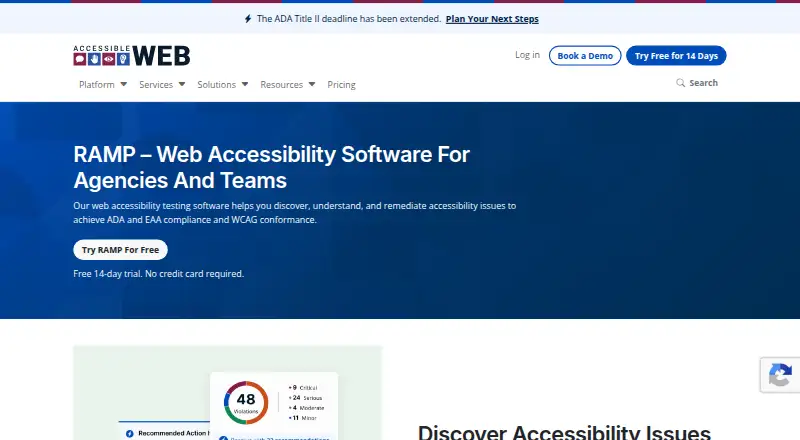
Task: Click the search magnifier icon
Action: (x=681, y=83)
